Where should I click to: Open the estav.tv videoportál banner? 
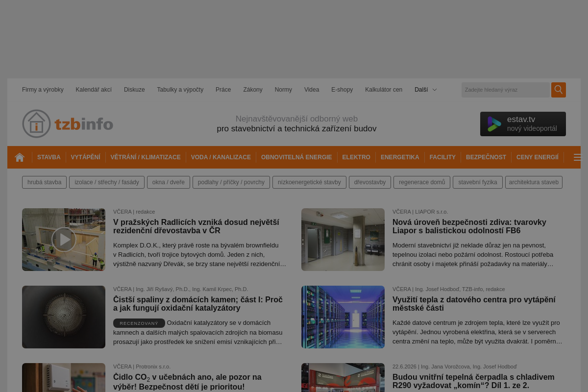click(523, 124)
